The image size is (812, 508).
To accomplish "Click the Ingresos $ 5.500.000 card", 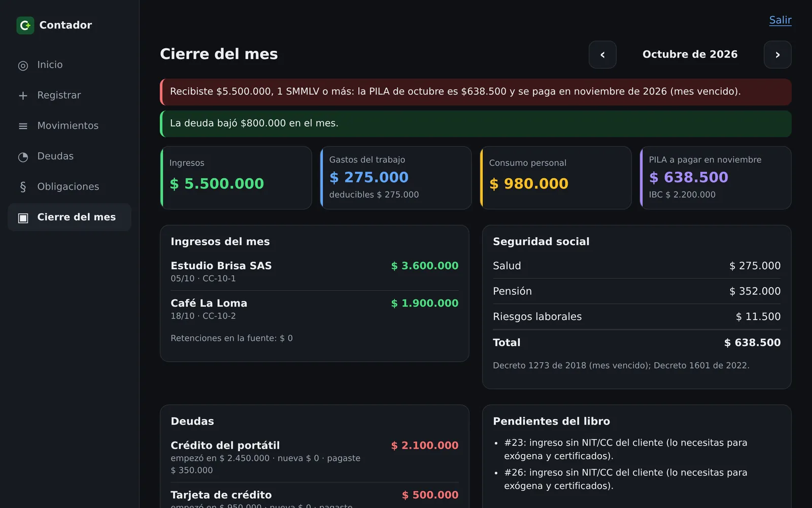I will [x=236, y=178].
